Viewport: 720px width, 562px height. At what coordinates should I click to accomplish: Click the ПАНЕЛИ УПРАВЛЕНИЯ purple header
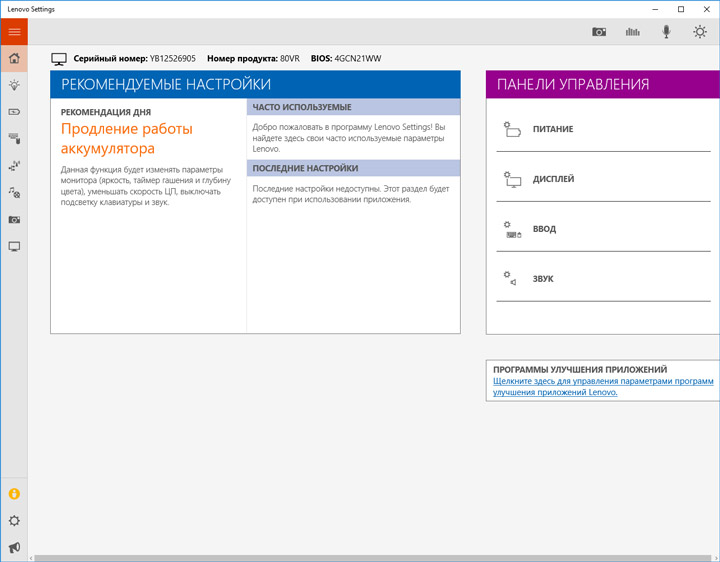coord(602,84)
